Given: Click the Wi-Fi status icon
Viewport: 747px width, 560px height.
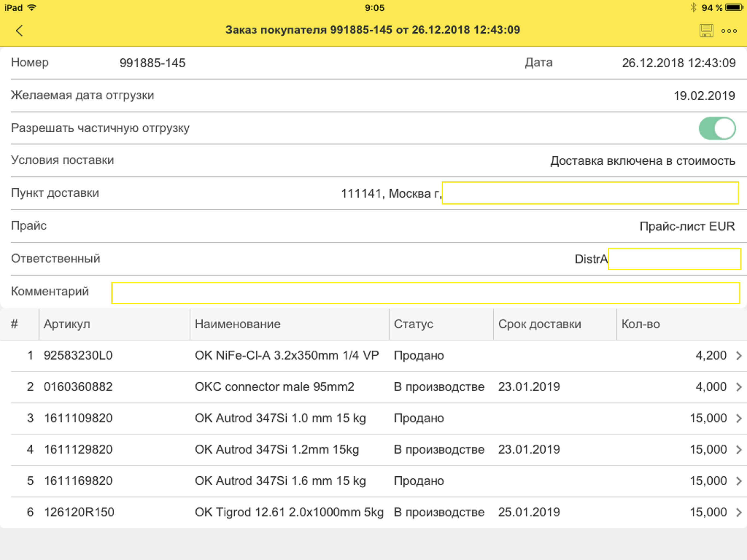Looking at the screenshot, I should [32, 7].
